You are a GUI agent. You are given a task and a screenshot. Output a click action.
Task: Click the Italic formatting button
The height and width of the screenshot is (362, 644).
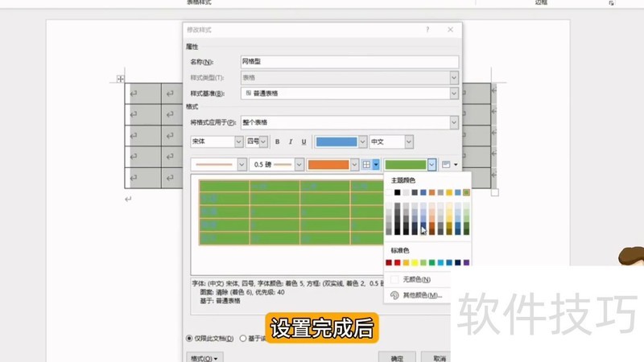pos(291,142)
